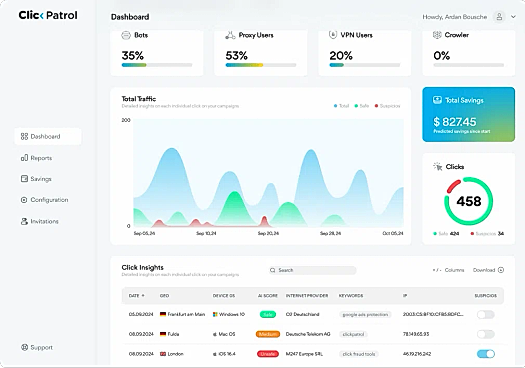Image resolution: width=525 pixels, height=368 pixels.
Task: Expand the account dropdown chevron
Action: [x=513, y=16]
